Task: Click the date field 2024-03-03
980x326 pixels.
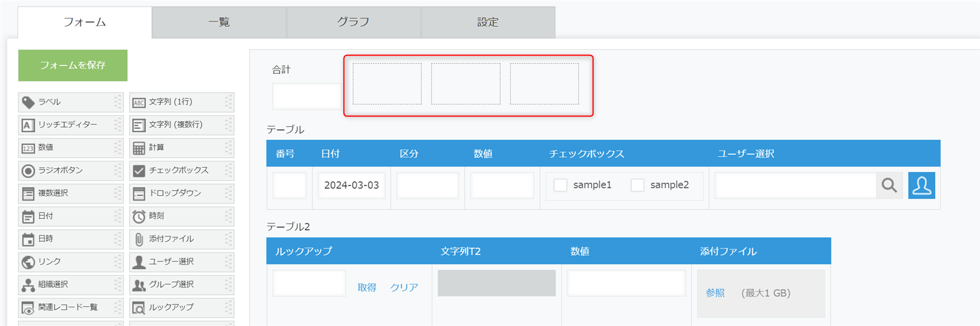Action: click(x=351, y=185)
